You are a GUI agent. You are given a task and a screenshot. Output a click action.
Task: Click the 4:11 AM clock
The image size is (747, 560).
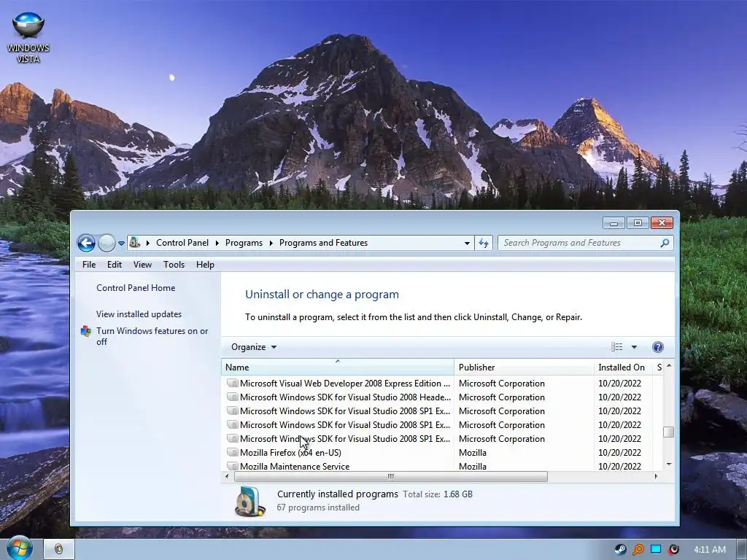click(x=710, y=550)
